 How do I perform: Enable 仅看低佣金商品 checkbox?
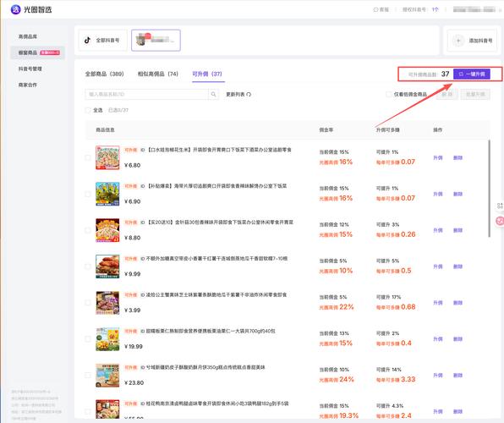389,94
